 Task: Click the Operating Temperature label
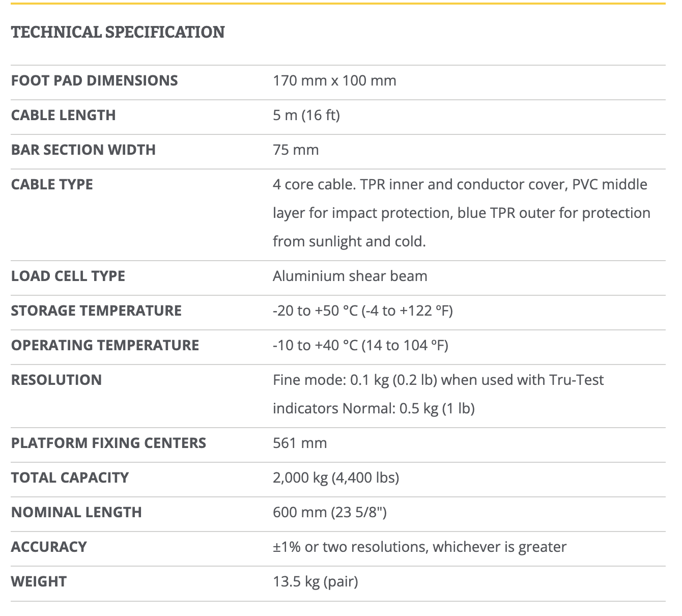(105, 345)
